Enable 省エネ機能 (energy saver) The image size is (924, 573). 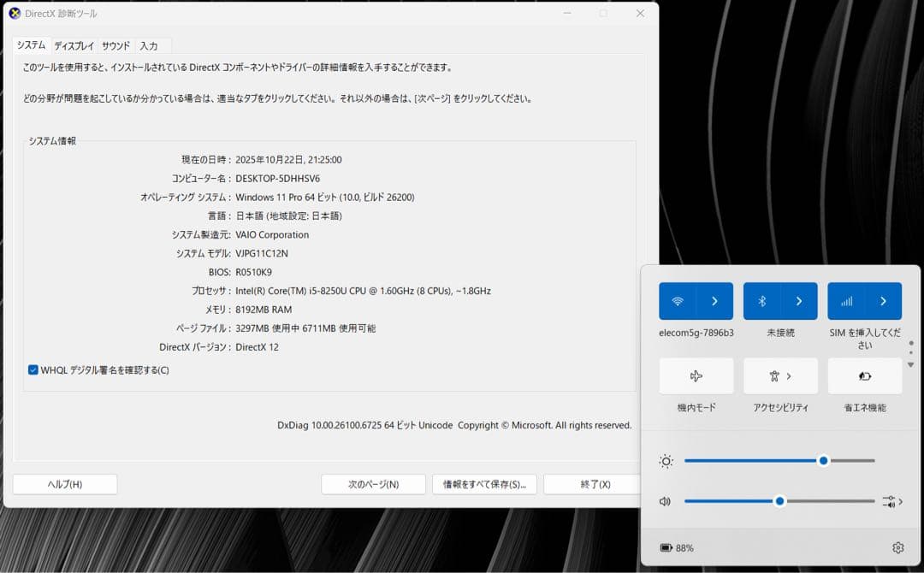click(865, 375)
